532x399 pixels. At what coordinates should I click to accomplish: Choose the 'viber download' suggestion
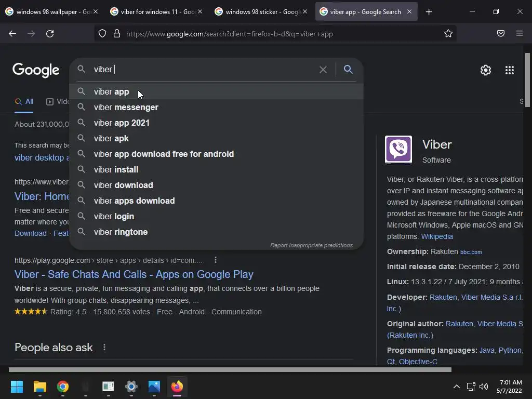(x=217, y=185)
